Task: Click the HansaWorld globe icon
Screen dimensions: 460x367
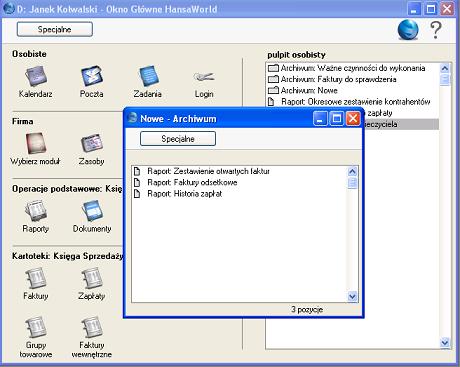Action: [x=408, y=30]
